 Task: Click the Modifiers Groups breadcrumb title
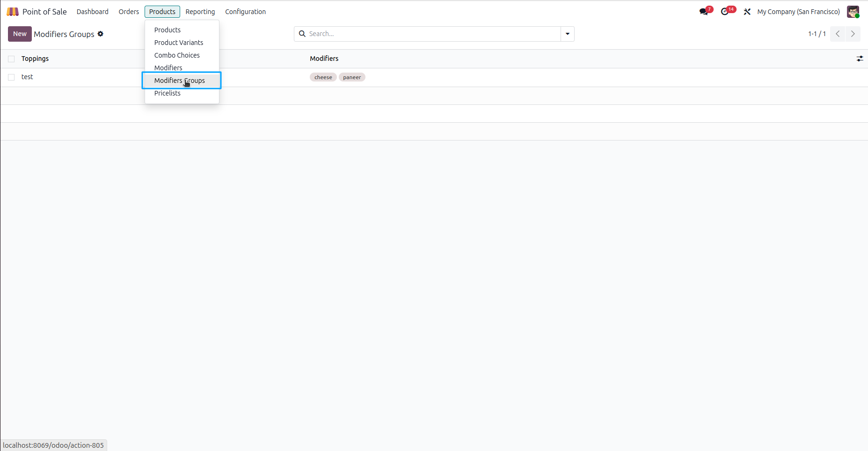[x=64, y=34]
